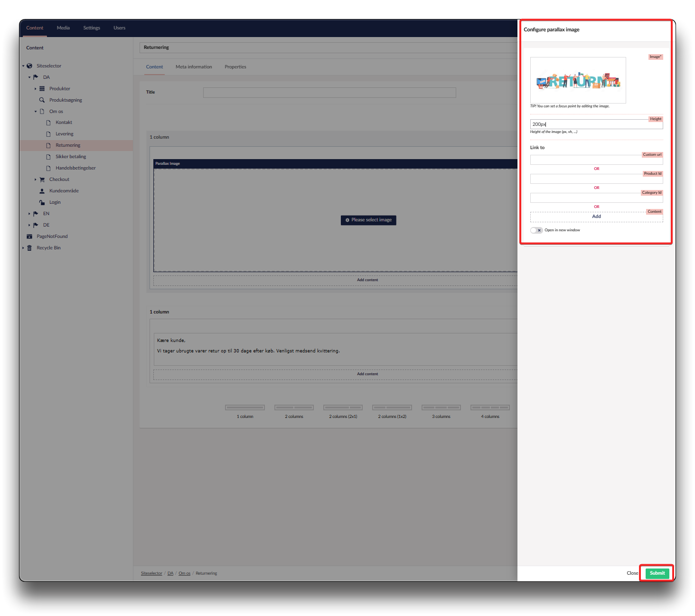Click the grid icon beside Produkter
The width and height of the screenshot is (695, 616).
[42, 89]
